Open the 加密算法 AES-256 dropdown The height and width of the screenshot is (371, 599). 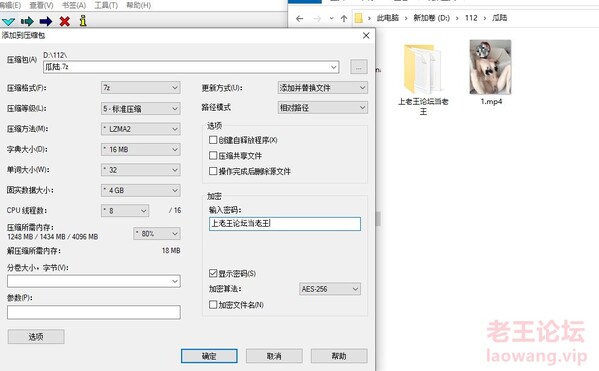coord(329,289)
